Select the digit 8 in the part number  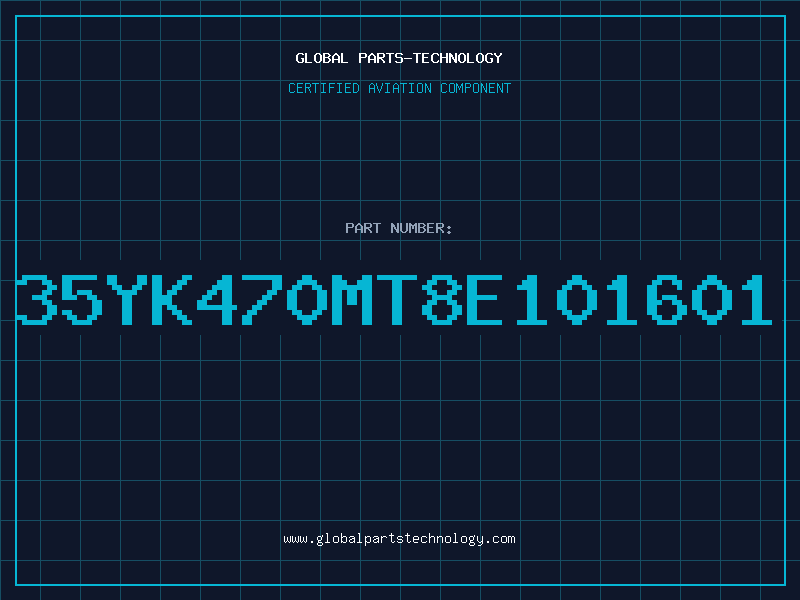click(x=442, y=299)
